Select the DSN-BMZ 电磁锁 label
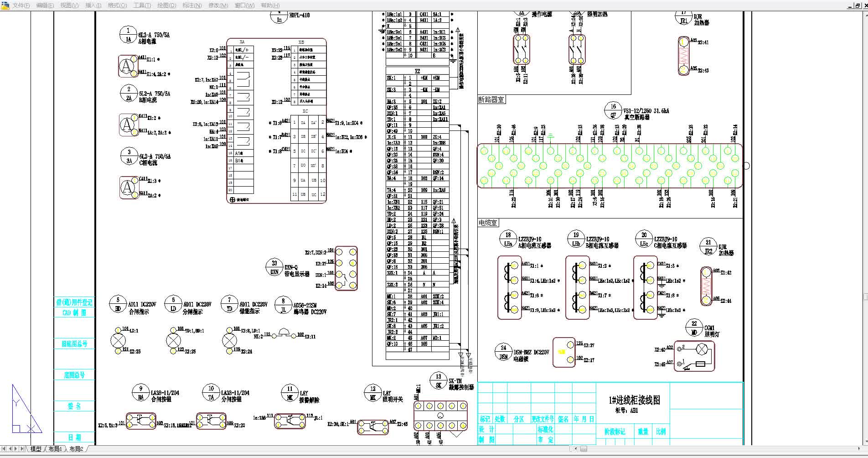Viewport: 868px width, 458px height. tap(532, 355)
